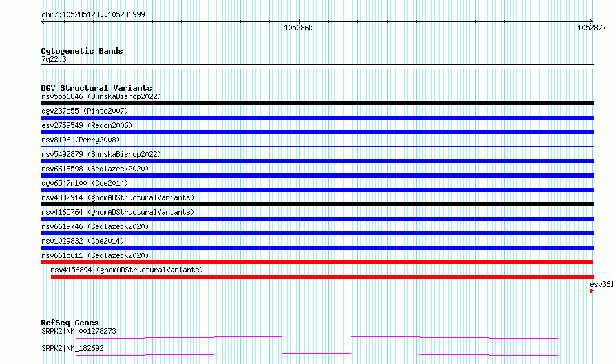The height and width of the screenshot is (364, 613).
Task: Select the nsv4332914 (gnomADStructuralVariants) label
Action: tap(118, 197)
